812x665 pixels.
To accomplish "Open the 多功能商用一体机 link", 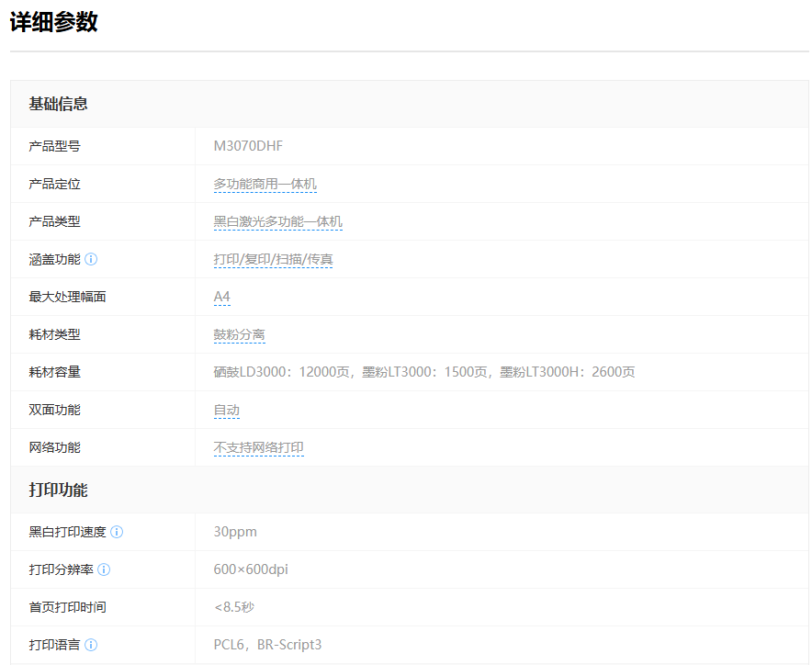I will (x=265, y=185).
